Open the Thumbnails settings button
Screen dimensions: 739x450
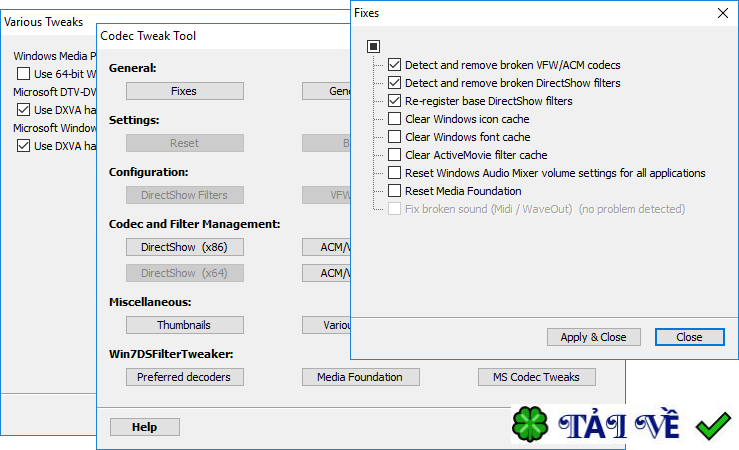point(185,325)
